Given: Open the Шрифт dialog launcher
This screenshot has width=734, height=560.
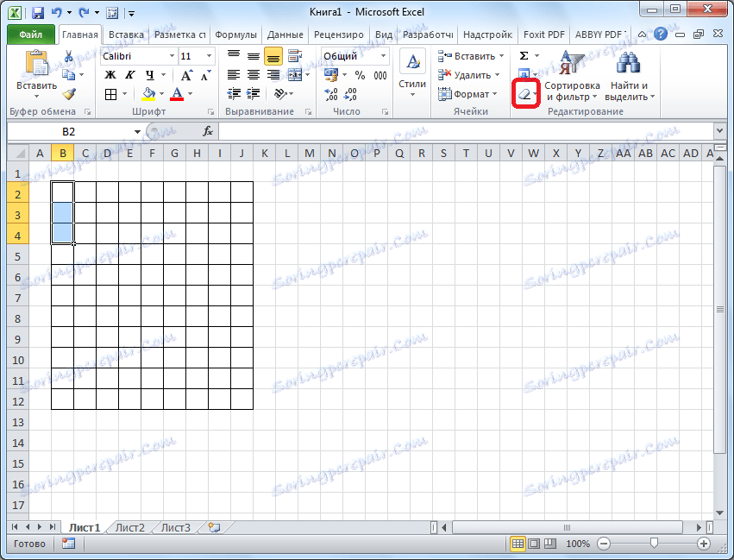Looking at the screenshot, I should (x=210, y=112).
